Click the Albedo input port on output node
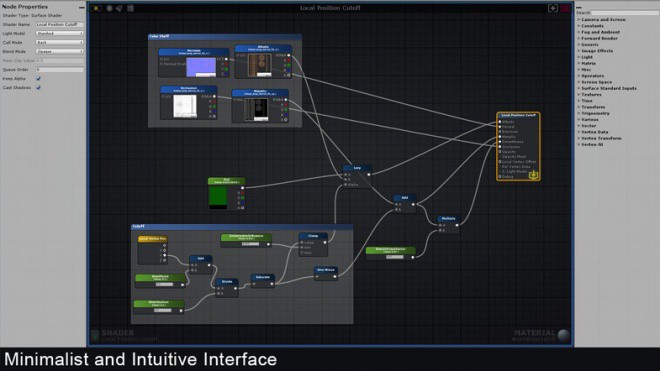This screenshot has width=660, height=371. [500, 122]
